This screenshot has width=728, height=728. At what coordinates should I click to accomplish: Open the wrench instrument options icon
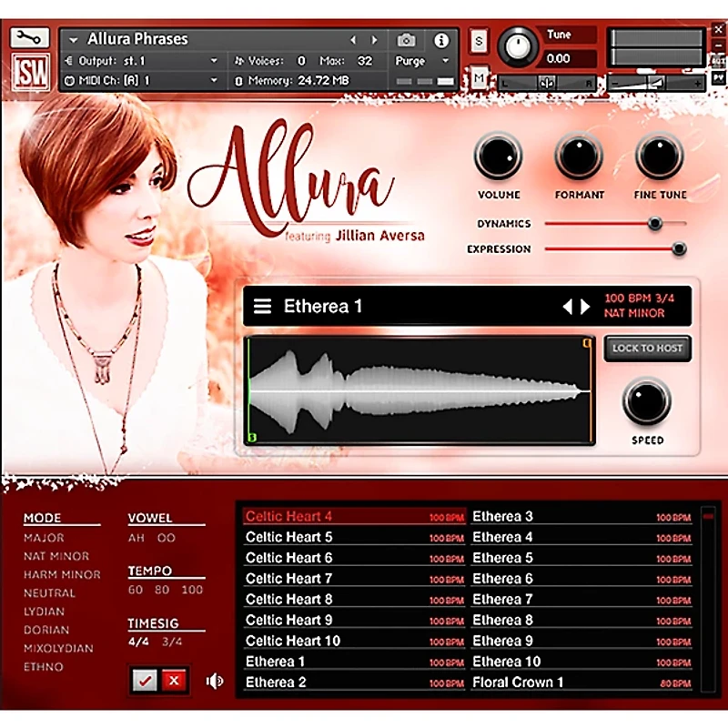click(29, 38)
